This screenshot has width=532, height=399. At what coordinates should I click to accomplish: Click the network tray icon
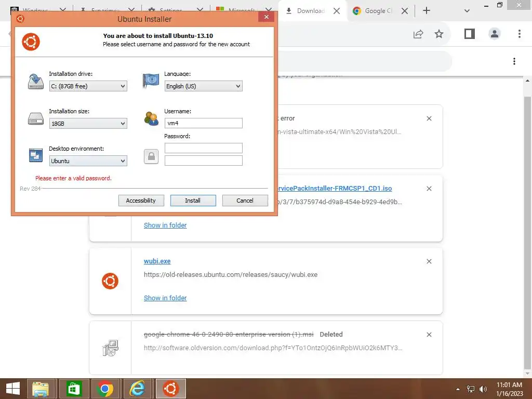[471, 389]
